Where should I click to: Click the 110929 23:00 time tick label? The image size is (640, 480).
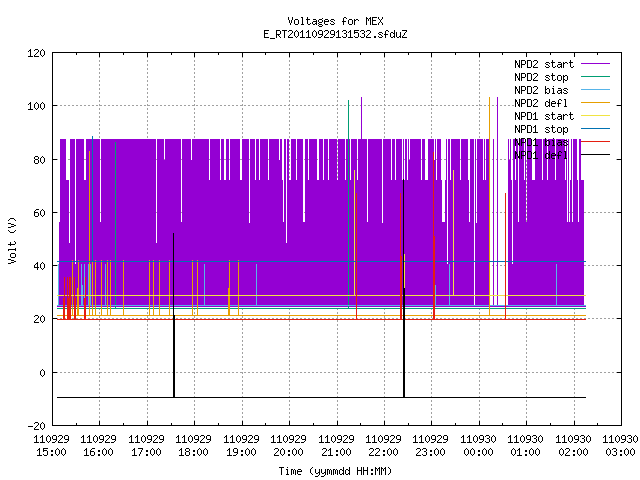431,446
